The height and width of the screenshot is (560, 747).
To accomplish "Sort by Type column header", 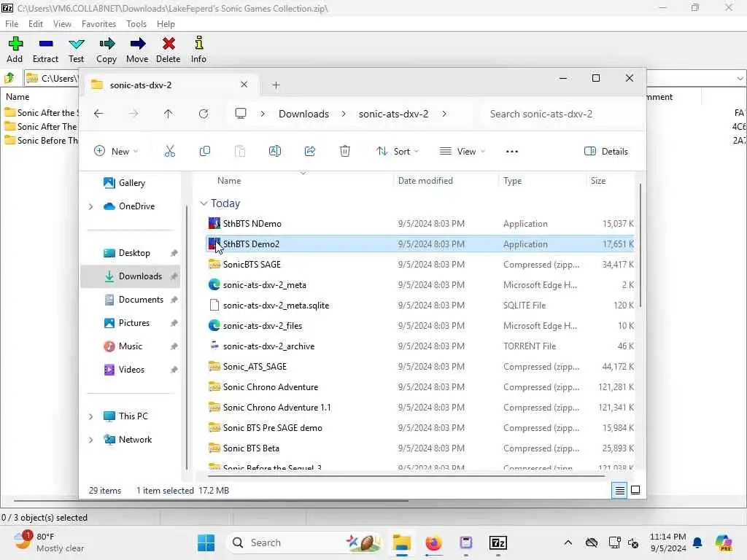I will [x=513, y=181].
